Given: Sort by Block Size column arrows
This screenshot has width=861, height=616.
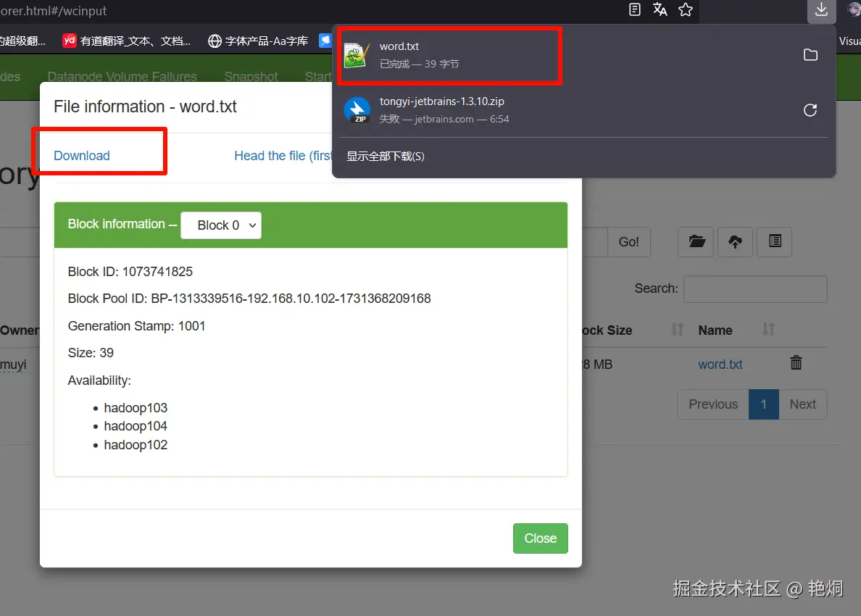Looking at the screenshot, I should (x=677, y=330).
